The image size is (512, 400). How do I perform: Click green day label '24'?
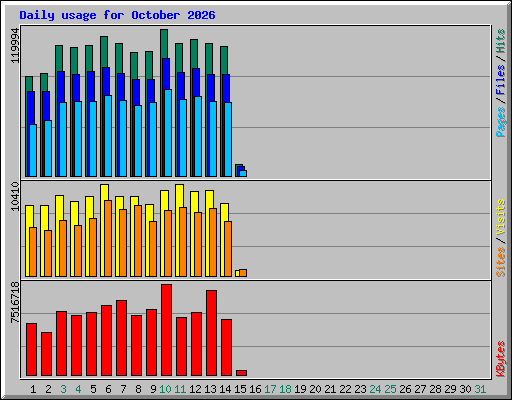click(375, 389)
